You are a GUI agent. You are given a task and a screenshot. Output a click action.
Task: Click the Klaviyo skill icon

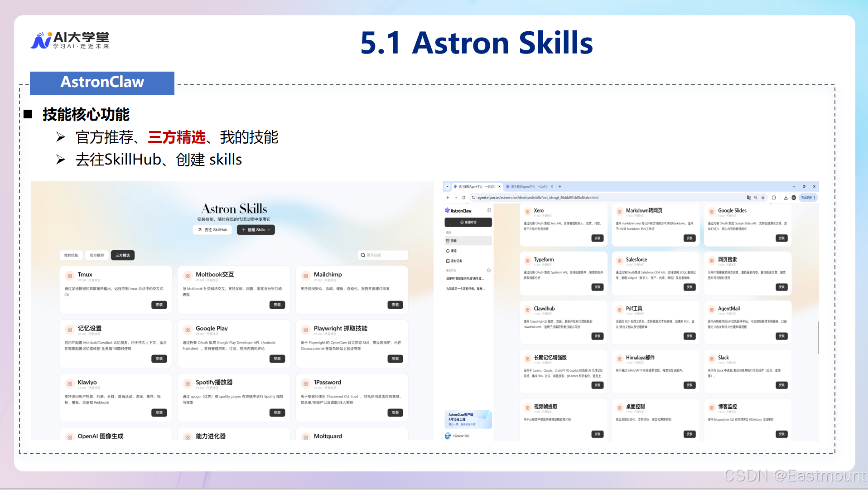[x=69, y=383]
